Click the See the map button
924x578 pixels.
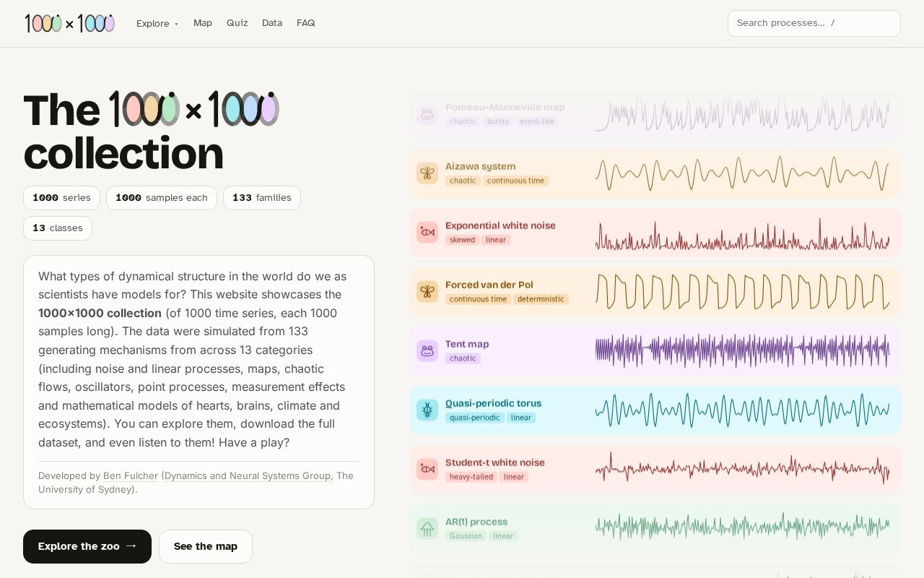coord(206,546)
